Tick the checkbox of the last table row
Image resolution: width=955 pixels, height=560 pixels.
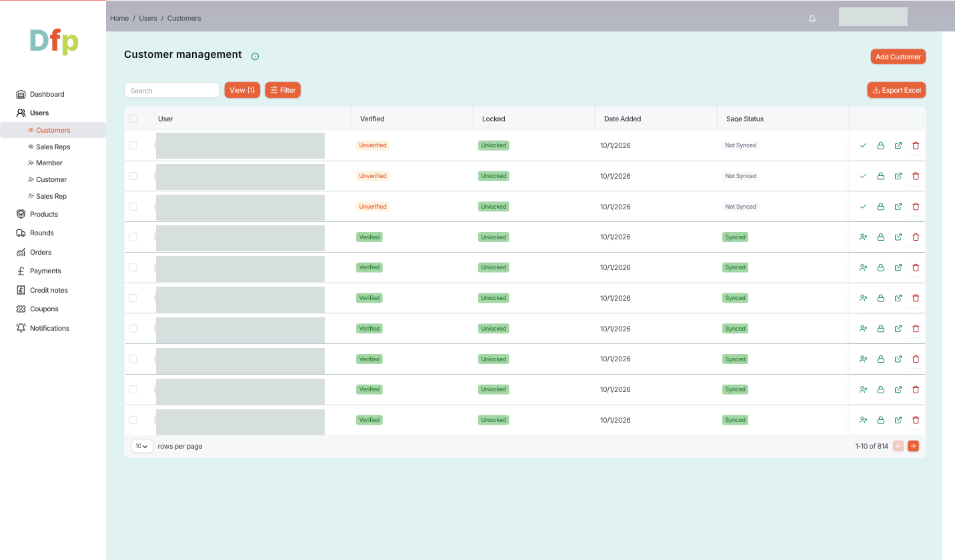click(133, 420)
